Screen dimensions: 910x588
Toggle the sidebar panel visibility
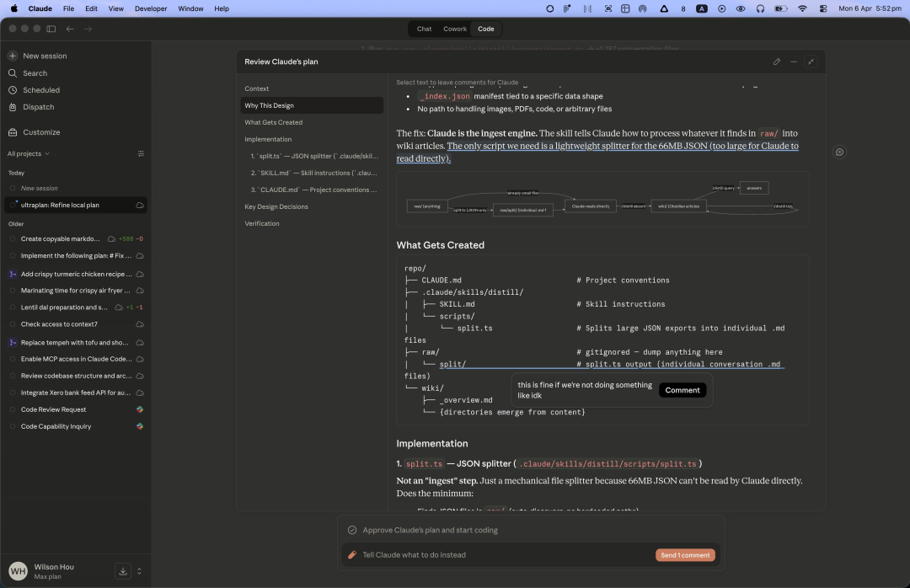click(x=51, y=29)
